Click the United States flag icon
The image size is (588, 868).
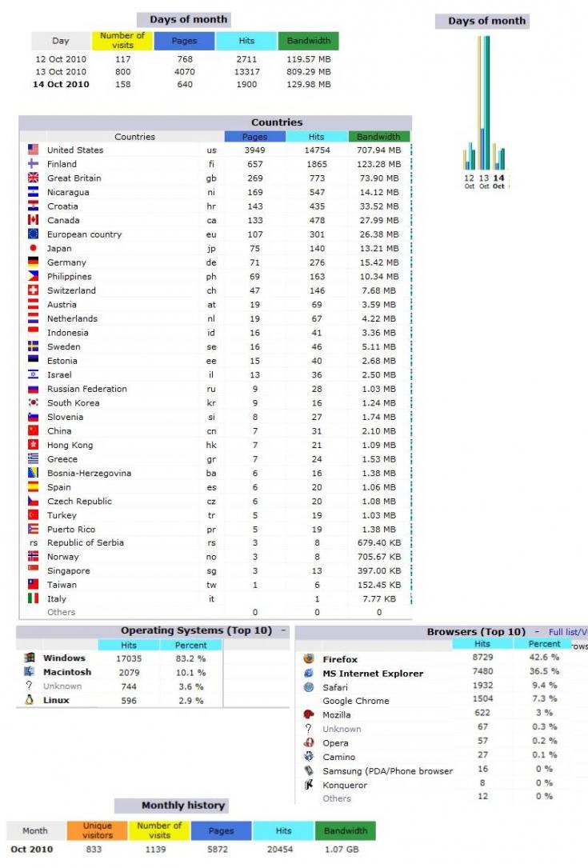pyautogui.click(x=33, y=150)
